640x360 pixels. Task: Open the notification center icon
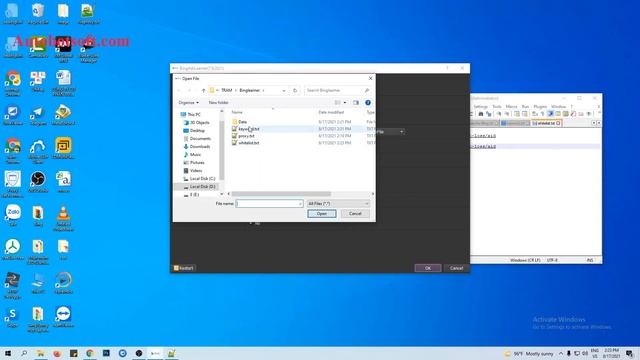coord(630,353)
